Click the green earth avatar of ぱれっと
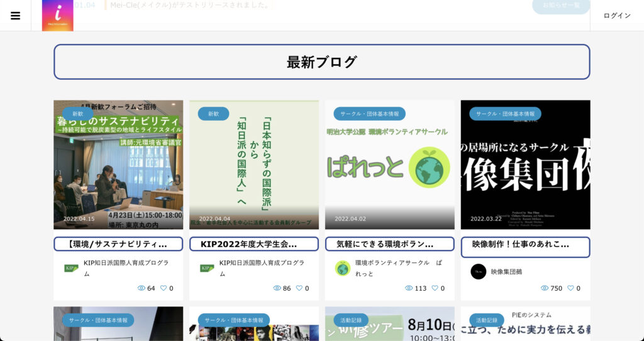This screenshot has width=644, height=341. 343,268
